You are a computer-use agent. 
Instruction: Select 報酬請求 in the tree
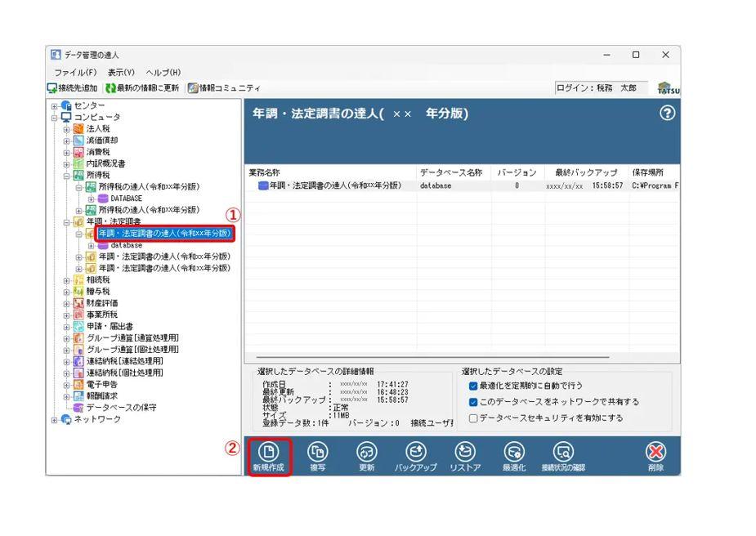[x=101, y=395]
